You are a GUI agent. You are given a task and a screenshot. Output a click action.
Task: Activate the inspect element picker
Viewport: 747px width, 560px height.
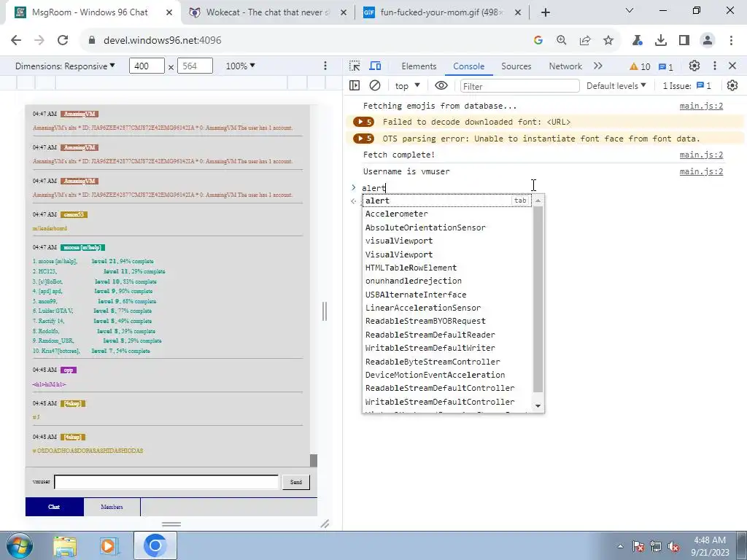[355, 66]
